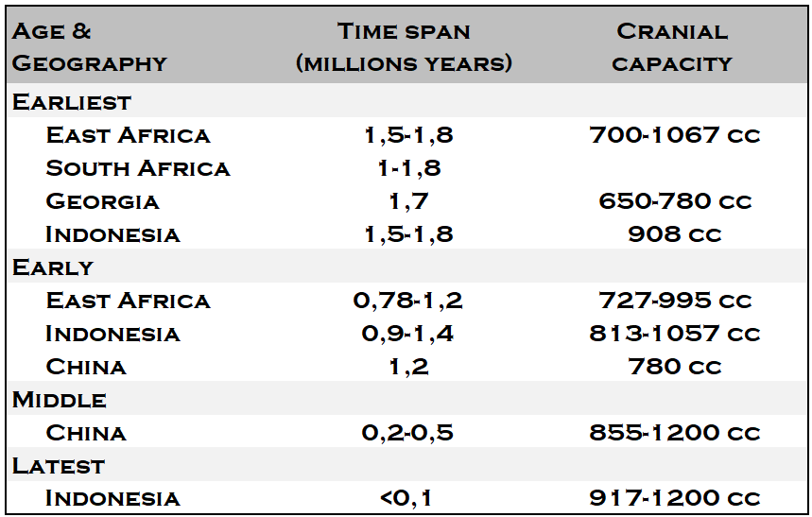Select the Time span column header
Screen dimensions: 812x517
[x=404, y=47]
